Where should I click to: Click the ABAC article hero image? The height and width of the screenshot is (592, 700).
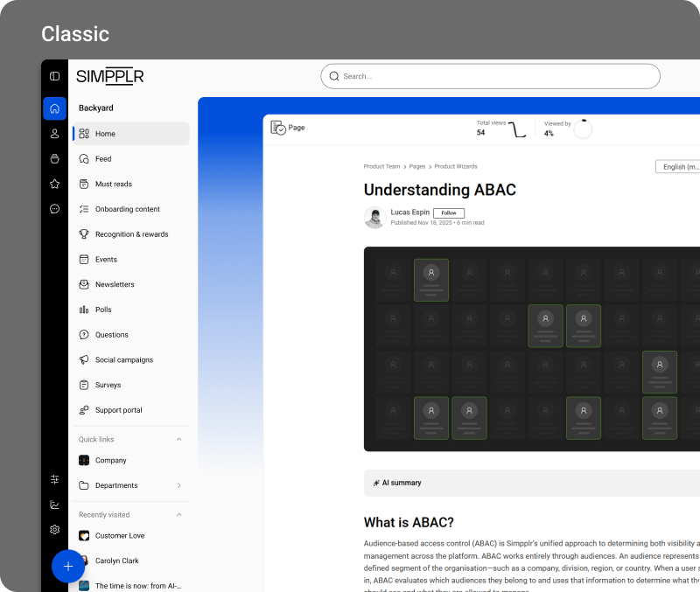tap(531, 349)
